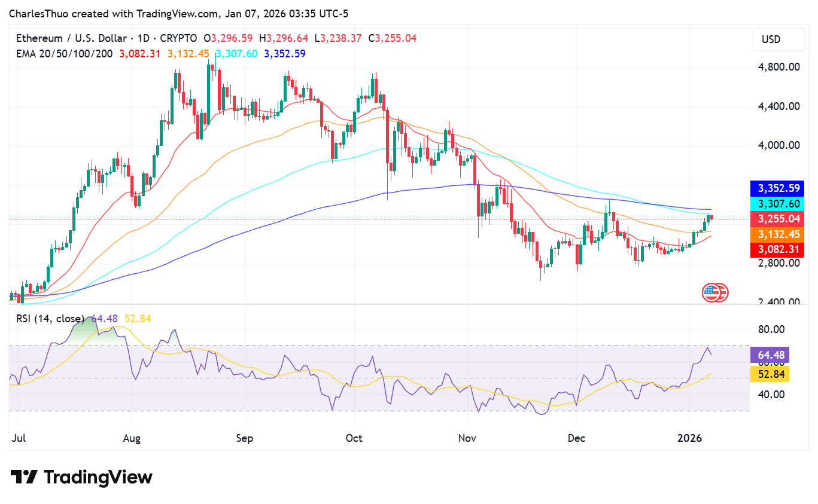Click the yellow RSI signal badge 52.84
Screen dimensions: 818x504
770,374
